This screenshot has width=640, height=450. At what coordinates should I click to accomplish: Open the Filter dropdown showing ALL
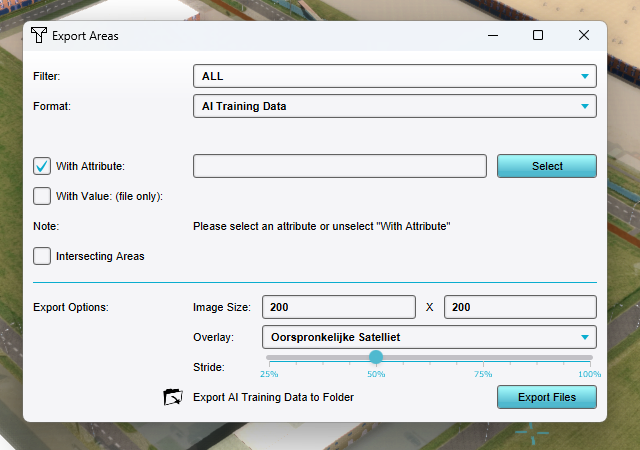pos(394,76)
